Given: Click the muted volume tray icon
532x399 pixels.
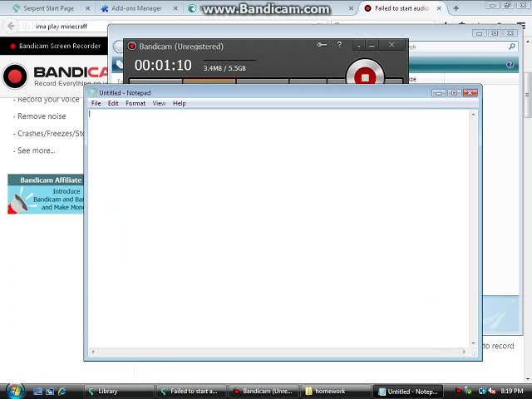Looking at the screenshot, I should pyautogui.click(x=492, y=391).
